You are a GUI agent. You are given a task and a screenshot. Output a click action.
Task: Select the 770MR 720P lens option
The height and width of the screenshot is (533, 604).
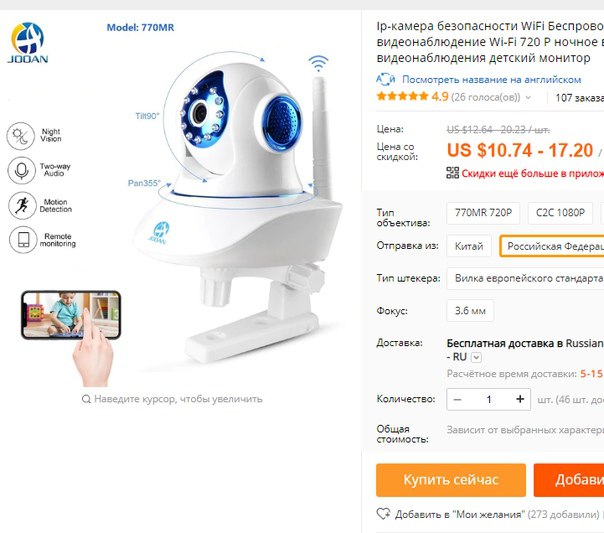[483, 213]
